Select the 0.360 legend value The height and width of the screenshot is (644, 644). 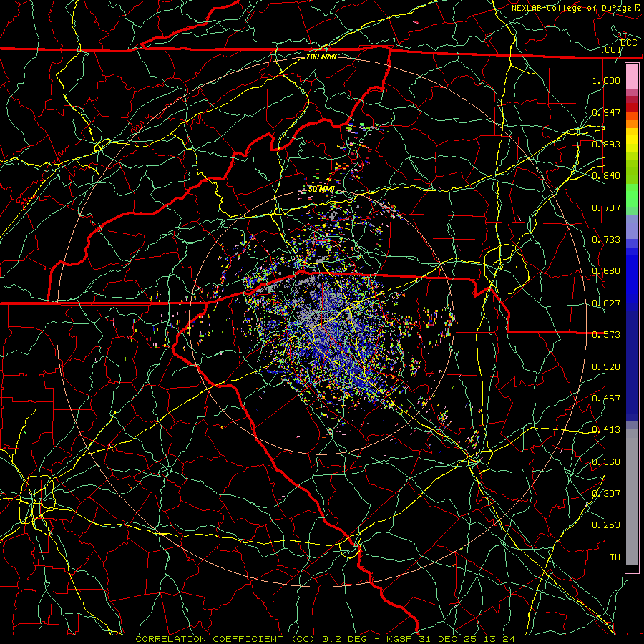(x=606, y=462)
